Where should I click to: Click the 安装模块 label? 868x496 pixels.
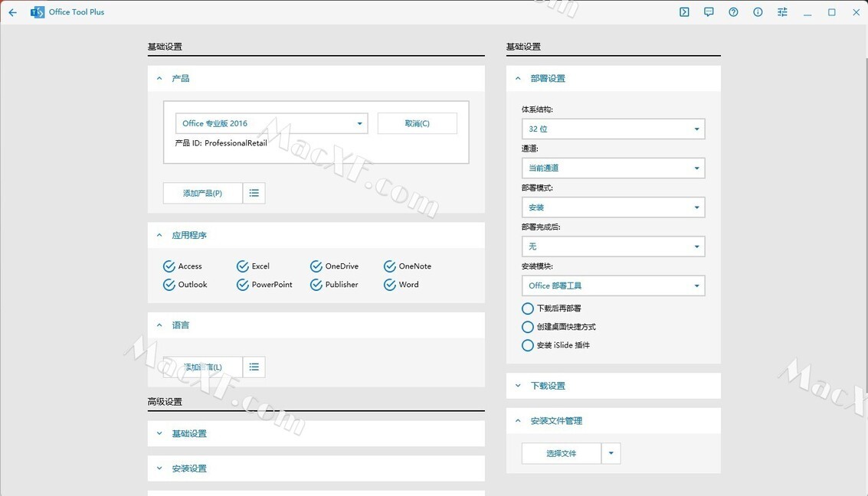pos(537,266)
